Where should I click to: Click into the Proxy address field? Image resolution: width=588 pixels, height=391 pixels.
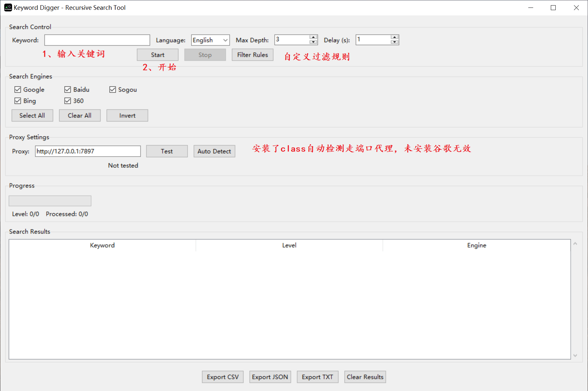click(x=88, y=151)
